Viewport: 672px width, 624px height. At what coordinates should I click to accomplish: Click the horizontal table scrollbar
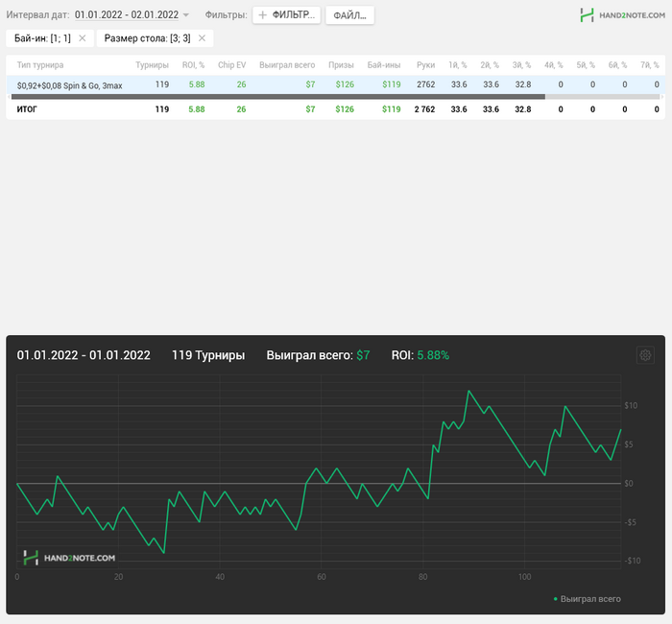278,97
